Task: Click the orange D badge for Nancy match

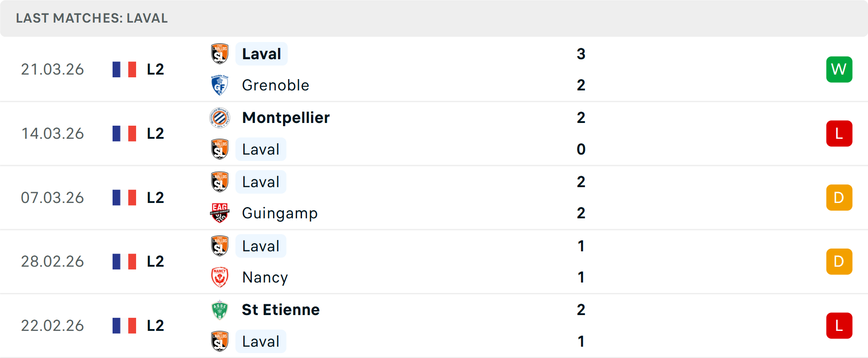Action: pyautogui.click(x=839, y=261)
